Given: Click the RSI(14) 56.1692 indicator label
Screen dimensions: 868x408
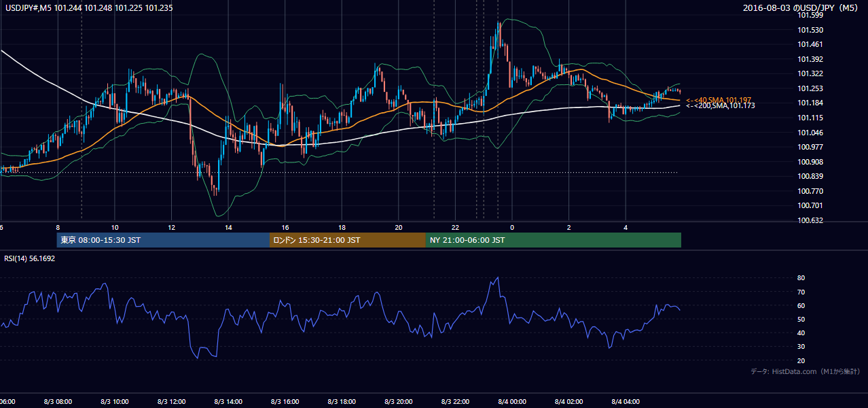Looking at the screenshot, I should 30,258.
